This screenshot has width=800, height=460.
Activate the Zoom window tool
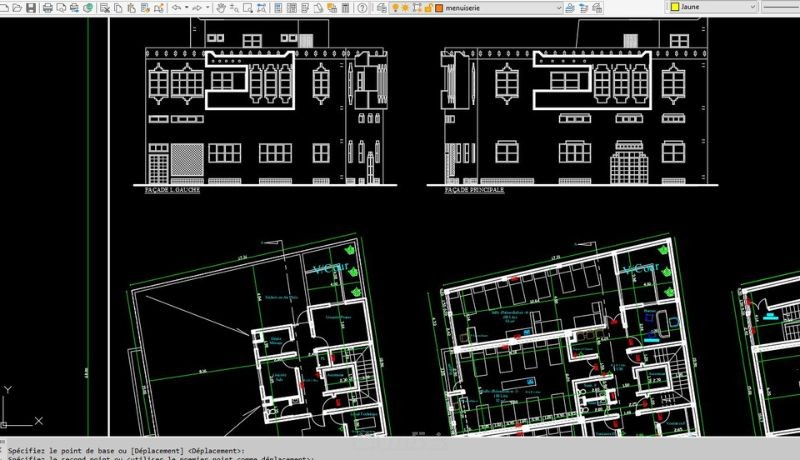(248, 8)
